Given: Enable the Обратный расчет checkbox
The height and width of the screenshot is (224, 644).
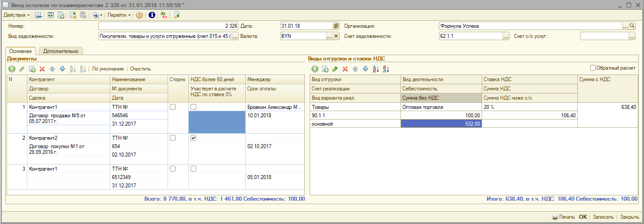Looking at the screenshot, I should [x=593, y=68].
